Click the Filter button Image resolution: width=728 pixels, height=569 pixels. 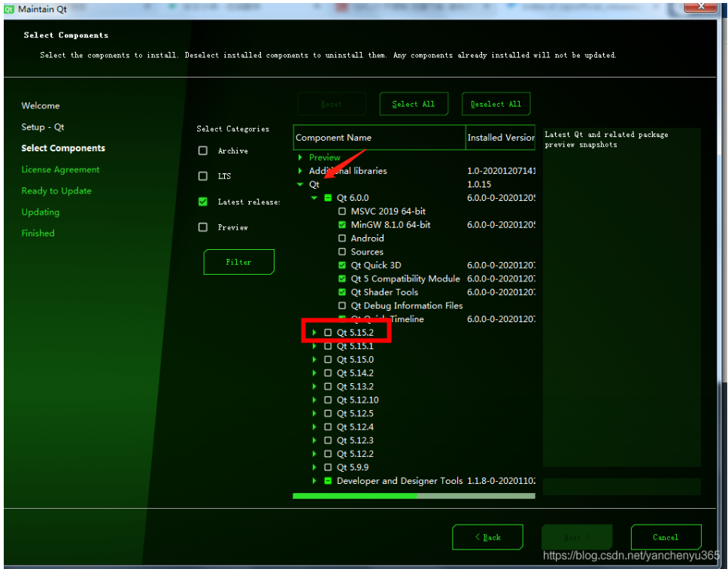click(x=238, y=262)
